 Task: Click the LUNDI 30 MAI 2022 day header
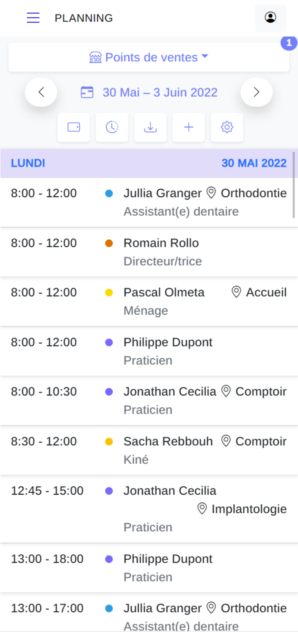pyautogui.click(x=149, y=163)
